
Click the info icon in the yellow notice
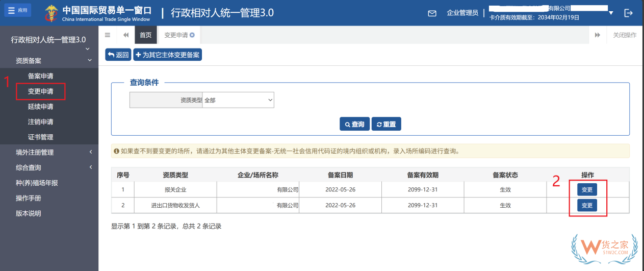point(117,151)
